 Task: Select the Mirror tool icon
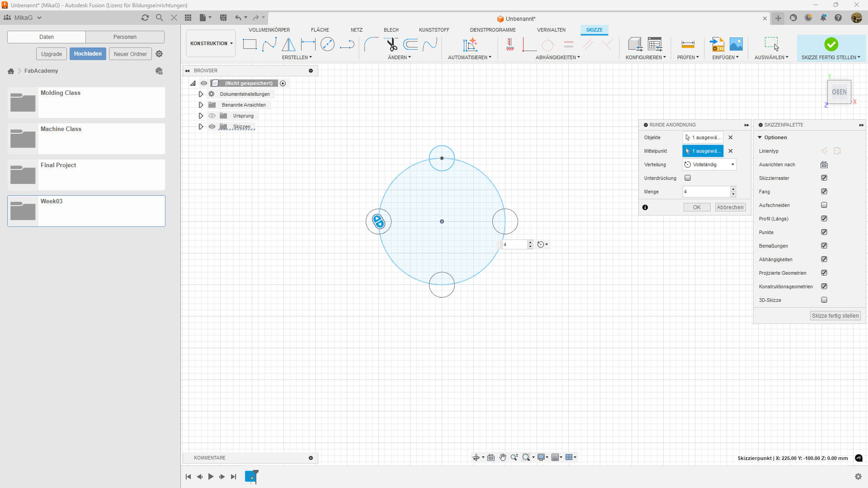(x=288, y=44)
